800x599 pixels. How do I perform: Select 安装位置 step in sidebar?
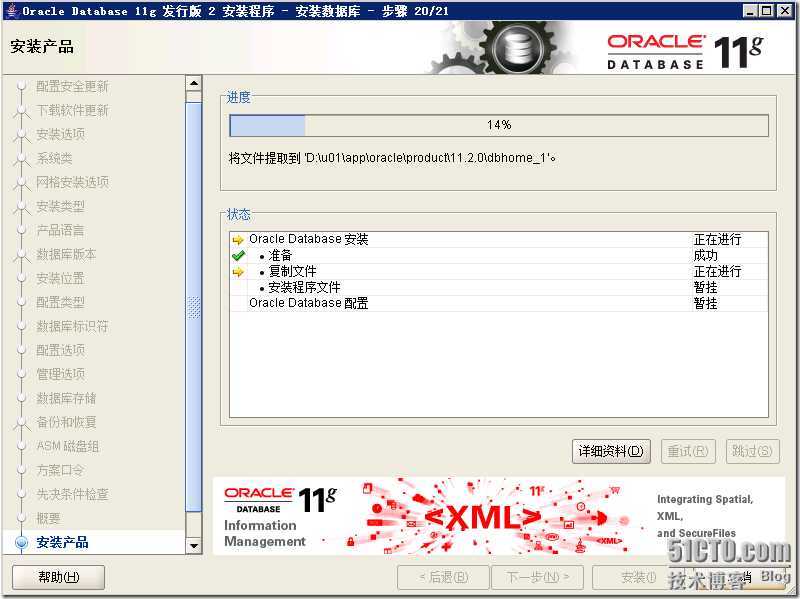pos(60,279)
